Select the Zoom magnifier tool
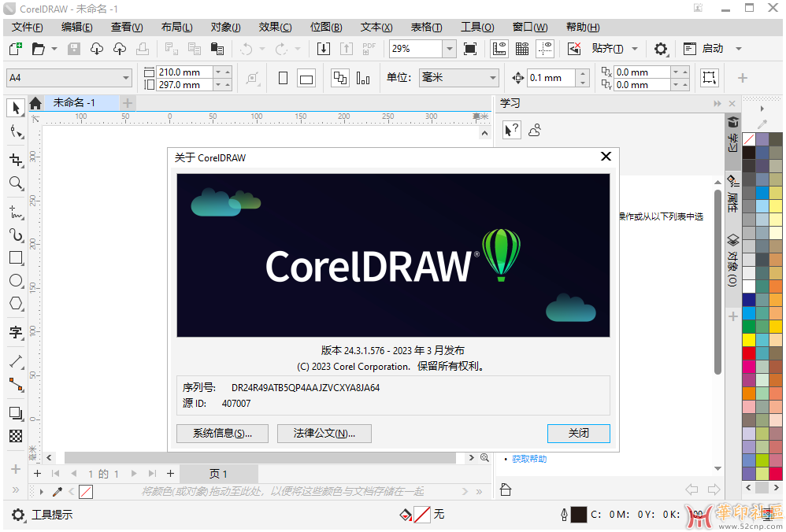Viewport: 786px width, 532px height. point(16,183)
